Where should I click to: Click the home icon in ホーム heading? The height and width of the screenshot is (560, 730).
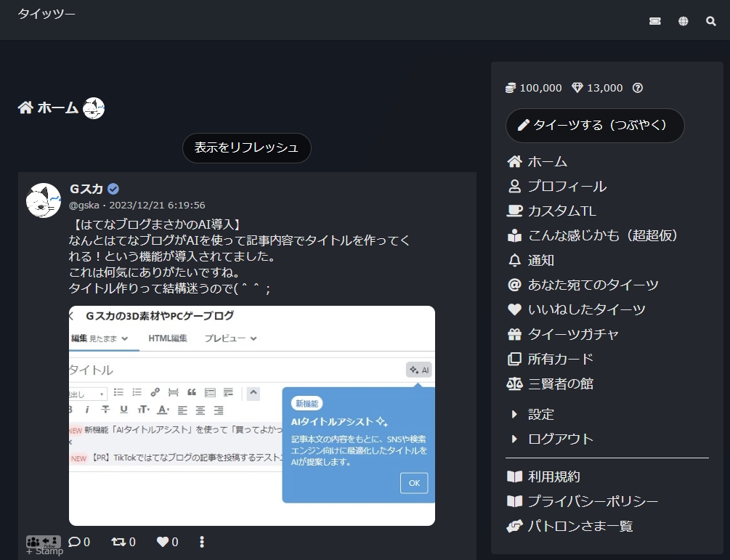click(25, 107)
